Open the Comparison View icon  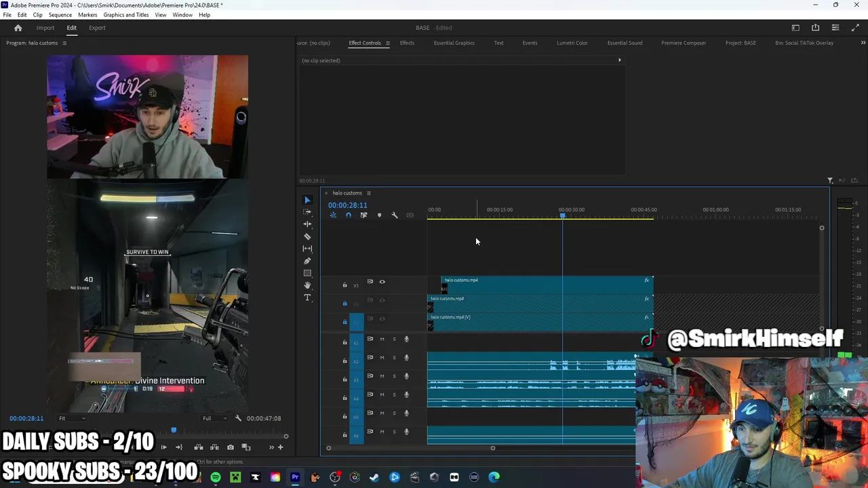[x=246, y=447]
